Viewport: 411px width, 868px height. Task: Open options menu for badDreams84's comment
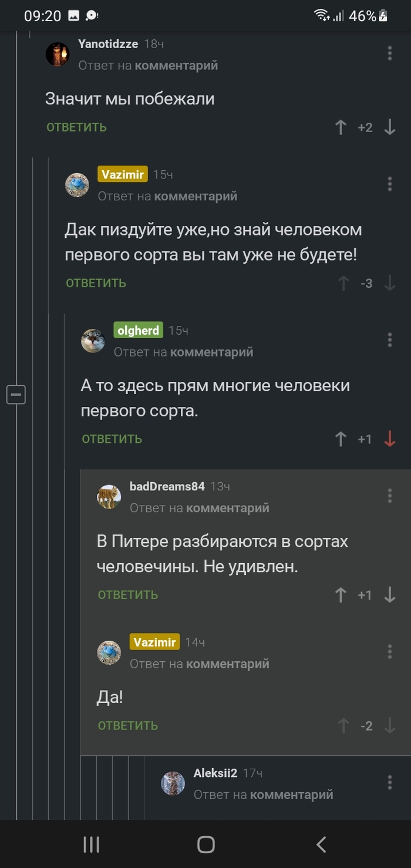pyautogui.click(x=390, y=496)
